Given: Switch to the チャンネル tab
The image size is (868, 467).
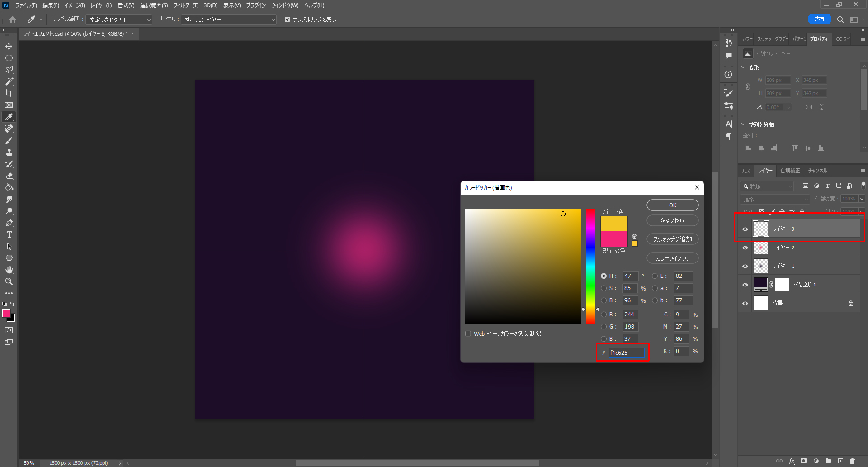Looking at the screenshot, I should 817,171.
